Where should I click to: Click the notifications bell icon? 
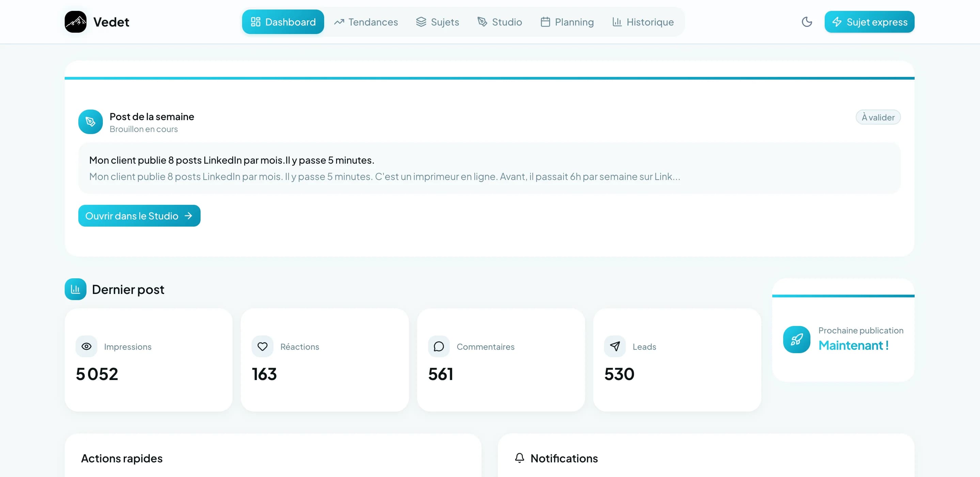pyautogui.click(x=519, y=458)
